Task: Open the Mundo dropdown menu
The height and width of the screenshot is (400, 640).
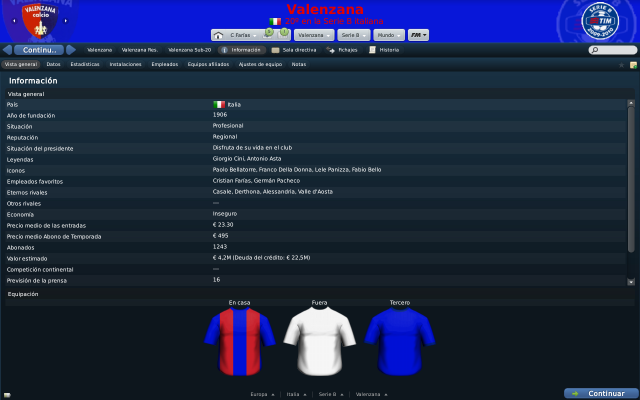Action: pos(389,35)
